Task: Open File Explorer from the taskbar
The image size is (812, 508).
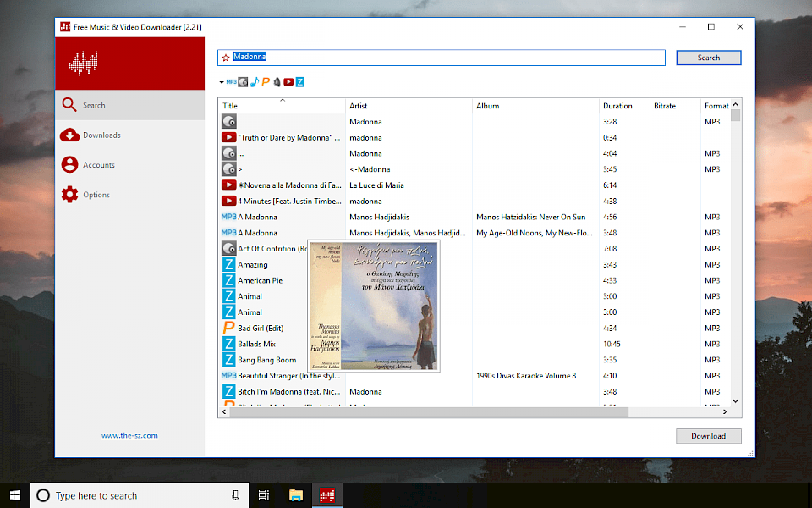Action: click(x=296, y=495)
